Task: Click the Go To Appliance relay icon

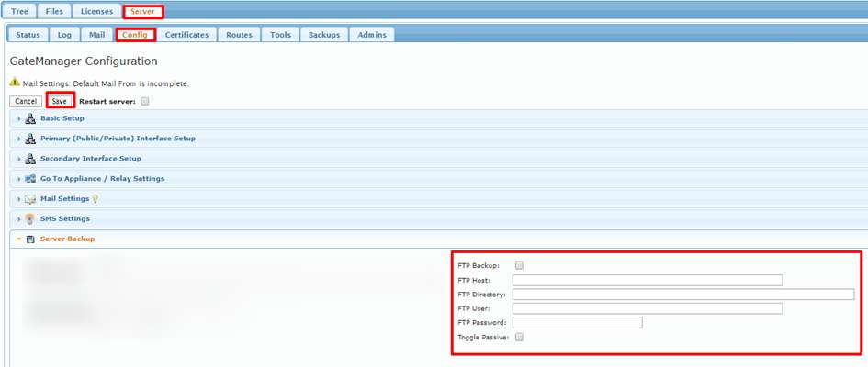Action: tap(30, 179)
